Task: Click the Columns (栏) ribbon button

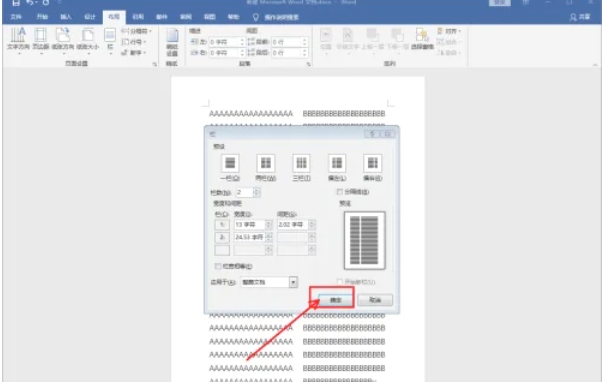Action: [x=110, y=40]
